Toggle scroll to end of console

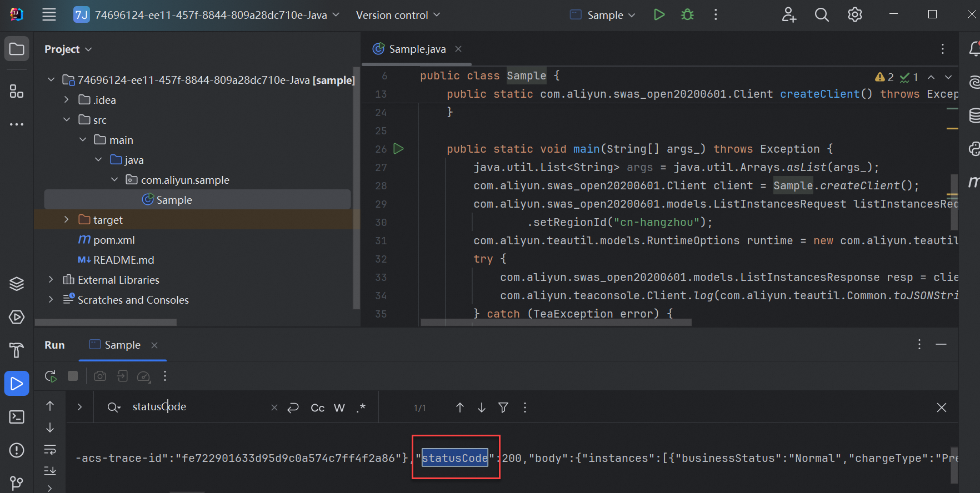click(x=50, y=470)
